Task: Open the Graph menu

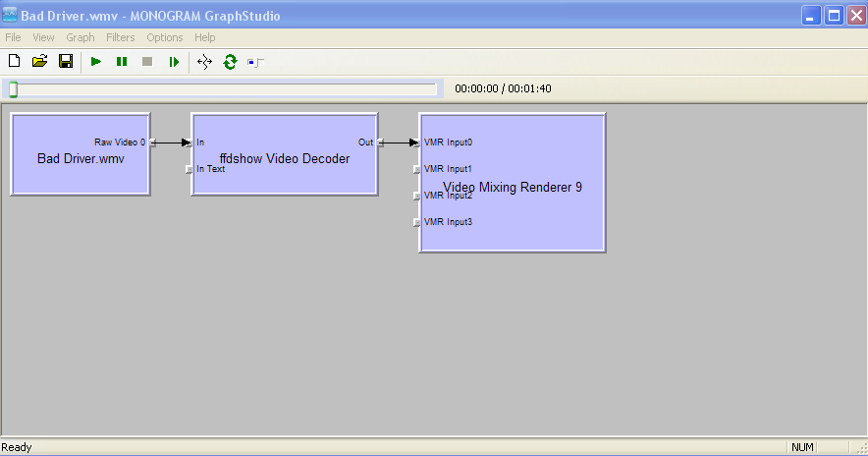Action: pyautogui.click(x=81, y=37)
